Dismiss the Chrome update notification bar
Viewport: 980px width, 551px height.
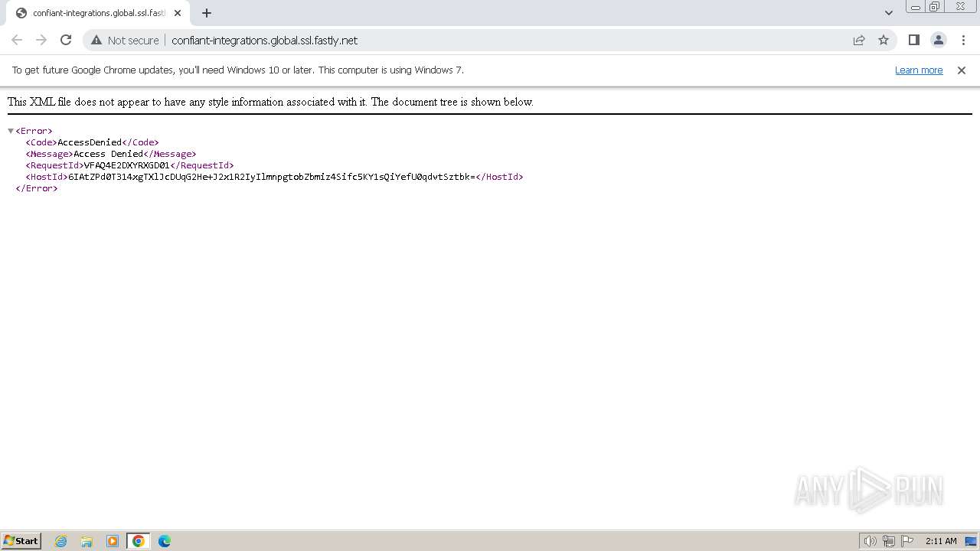[962, 70]
